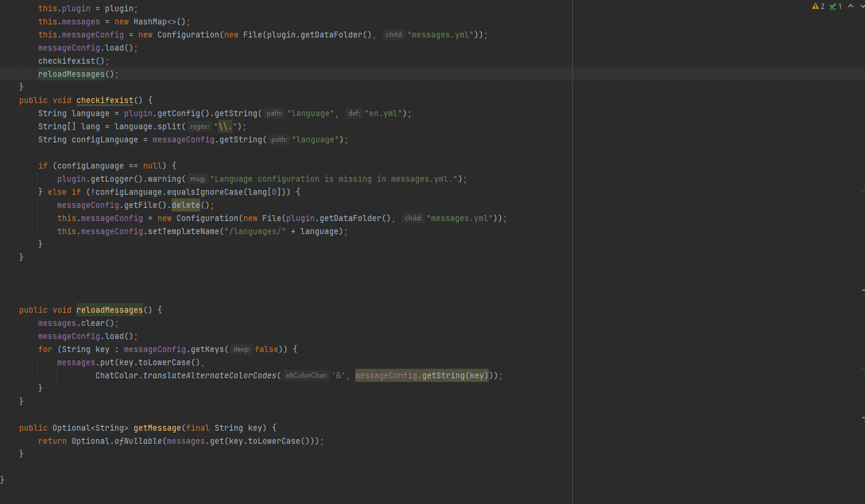865x504 pixels.
Task: Click the checkifexist() call in the constructor
Action: (74, 61)
